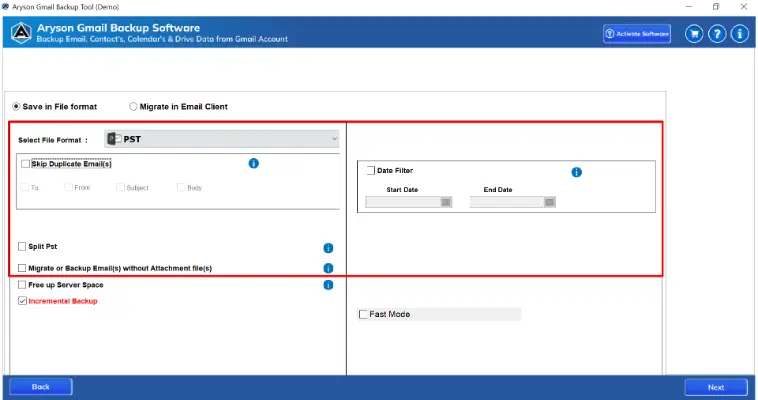Screen dimensions: 758x400
Task: Click the Activate Software button
Action: coord(637,34)
